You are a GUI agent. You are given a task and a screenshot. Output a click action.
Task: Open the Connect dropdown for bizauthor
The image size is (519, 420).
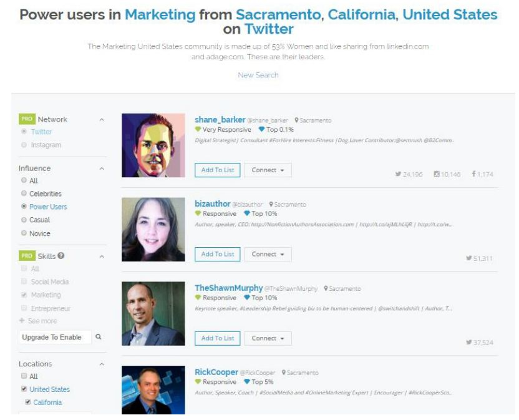click(x=268, y=254)
